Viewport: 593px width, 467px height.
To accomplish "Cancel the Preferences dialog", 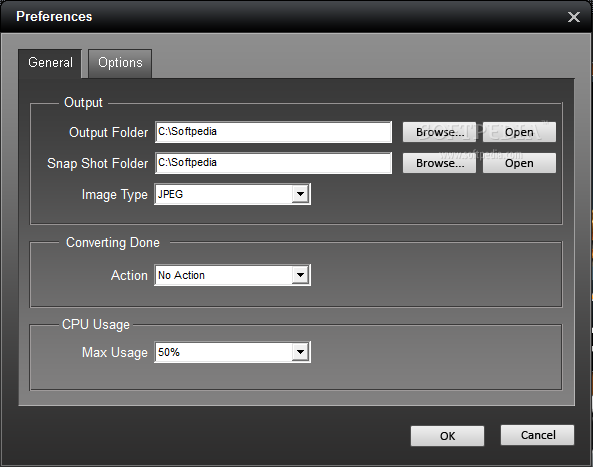I will pyautogui.click(x=537, y=435).
